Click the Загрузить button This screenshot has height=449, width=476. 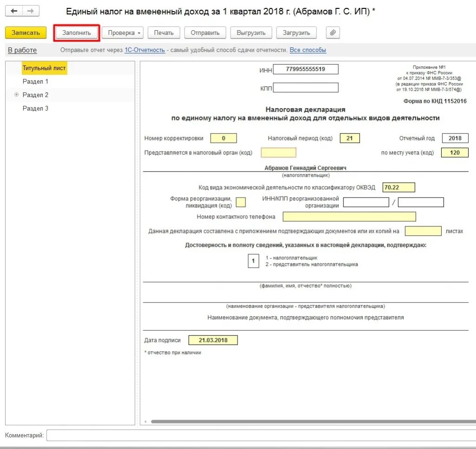click(x=296, y=33)
